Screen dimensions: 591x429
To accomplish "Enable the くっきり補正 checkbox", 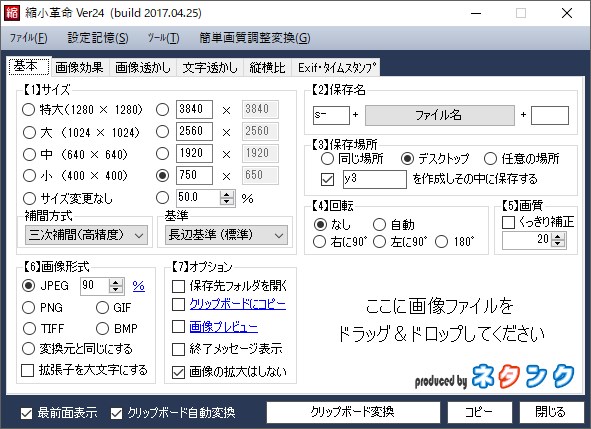I will pos(508,222).
